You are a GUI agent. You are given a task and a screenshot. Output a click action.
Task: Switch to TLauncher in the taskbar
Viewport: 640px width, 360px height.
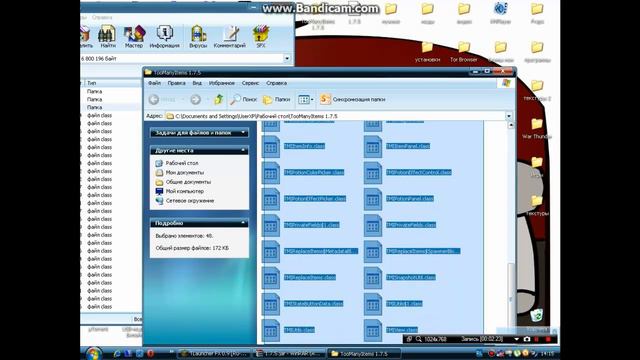[214, 353]
